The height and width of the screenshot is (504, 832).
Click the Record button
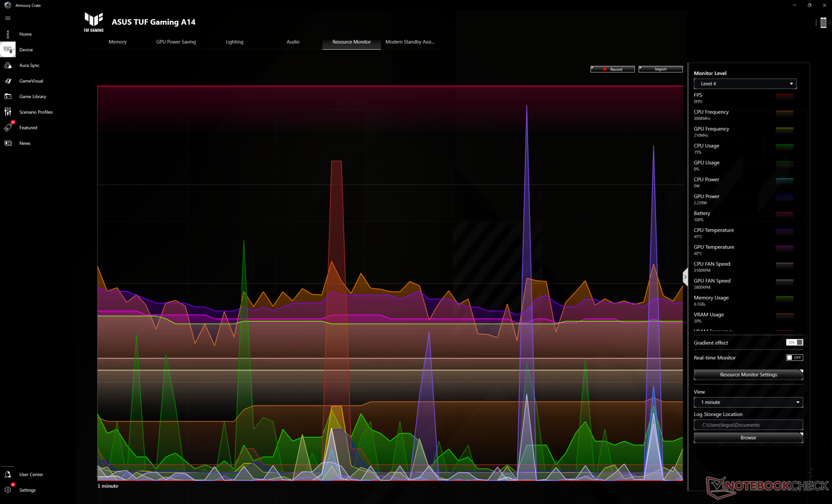click(x=612, y=69)
